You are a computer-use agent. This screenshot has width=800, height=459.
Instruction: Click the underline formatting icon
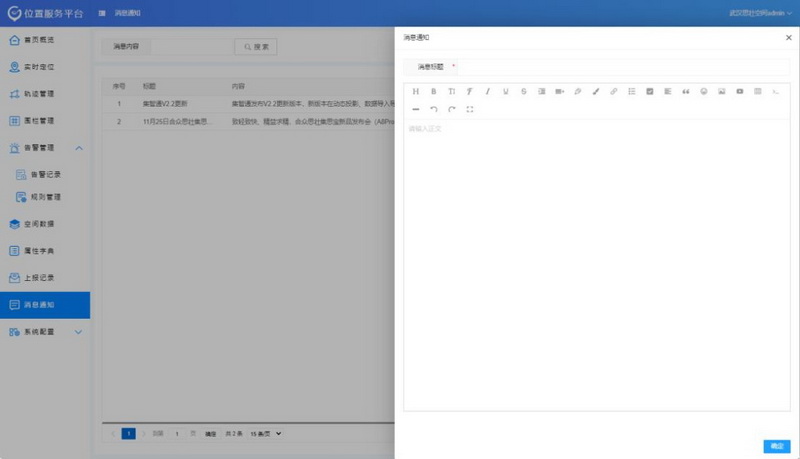(506, 92)
